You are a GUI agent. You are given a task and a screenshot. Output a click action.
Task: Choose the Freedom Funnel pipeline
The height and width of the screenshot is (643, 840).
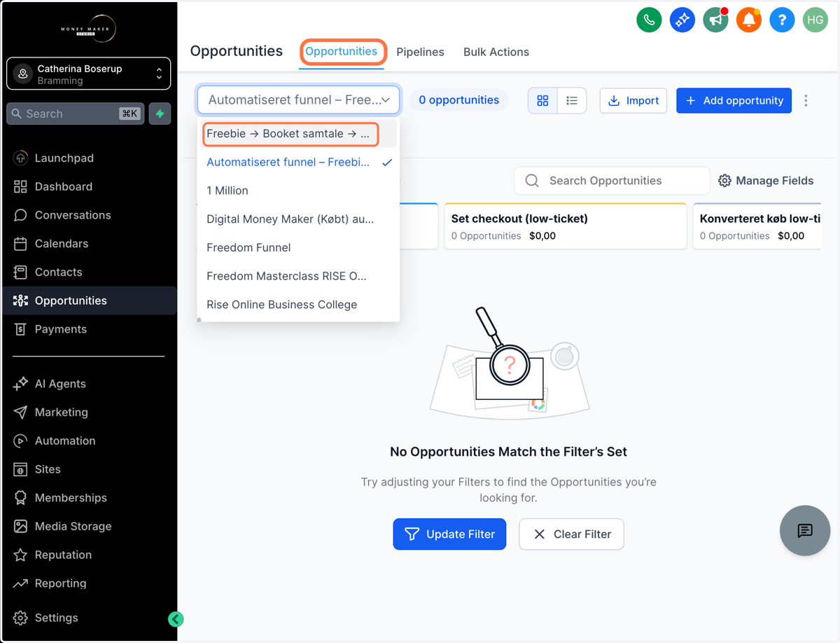tap(299, 247)
